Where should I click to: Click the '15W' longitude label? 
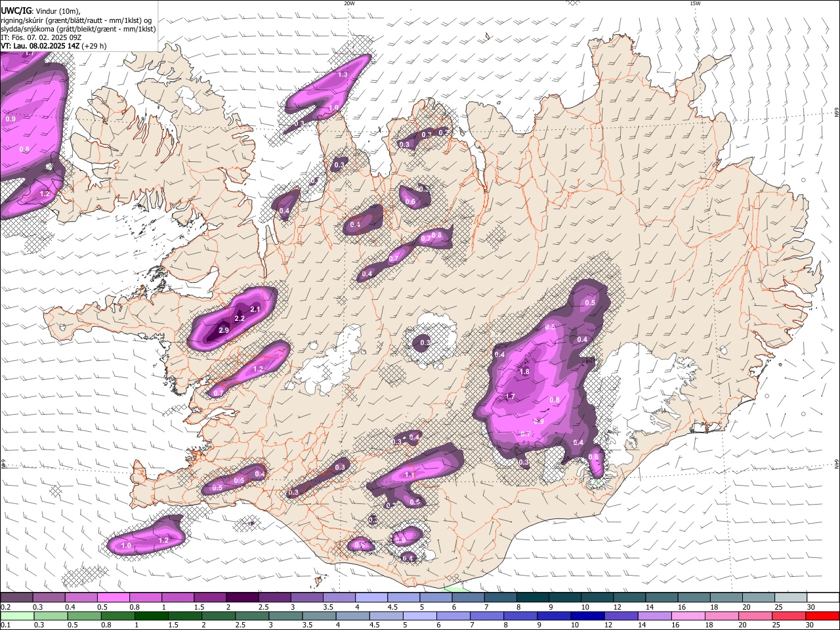tap(695, 3)
